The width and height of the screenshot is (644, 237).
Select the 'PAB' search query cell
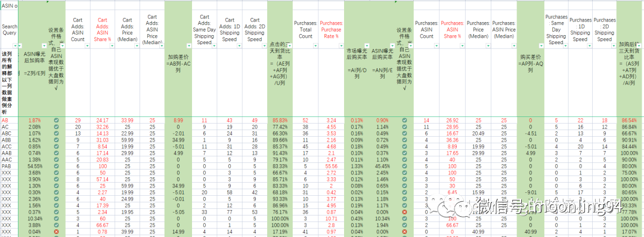pyautogui.click(x=10, y=165)
